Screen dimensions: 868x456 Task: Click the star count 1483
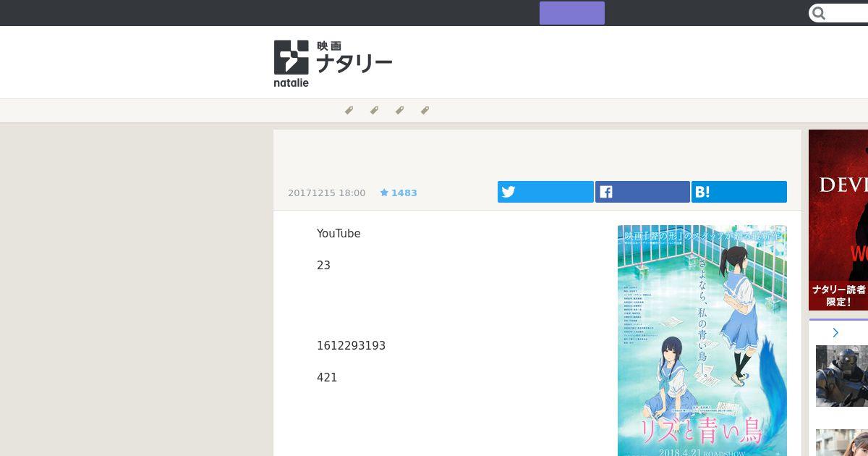pyautogui.click(x=399, y=193)
